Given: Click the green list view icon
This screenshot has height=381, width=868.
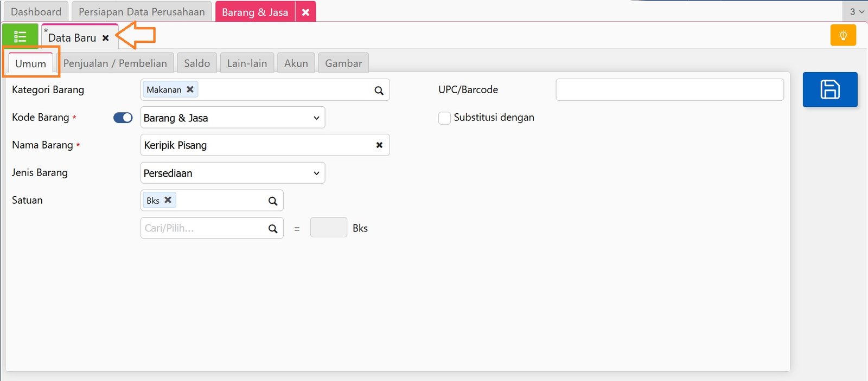Looking at the screenshot, I should pos(20,36).
